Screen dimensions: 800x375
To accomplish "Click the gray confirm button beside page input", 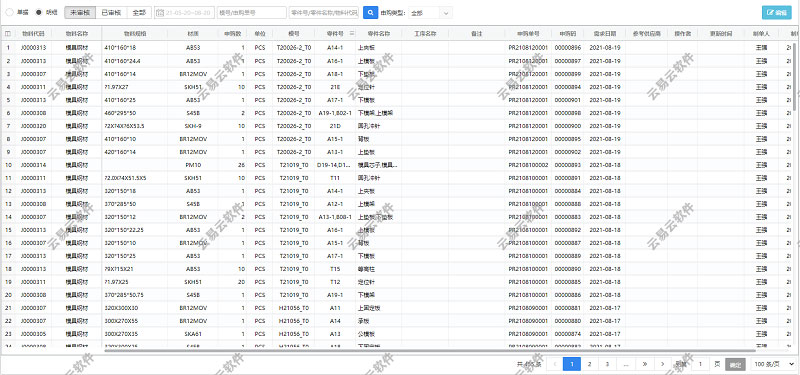I will (735, 364).
